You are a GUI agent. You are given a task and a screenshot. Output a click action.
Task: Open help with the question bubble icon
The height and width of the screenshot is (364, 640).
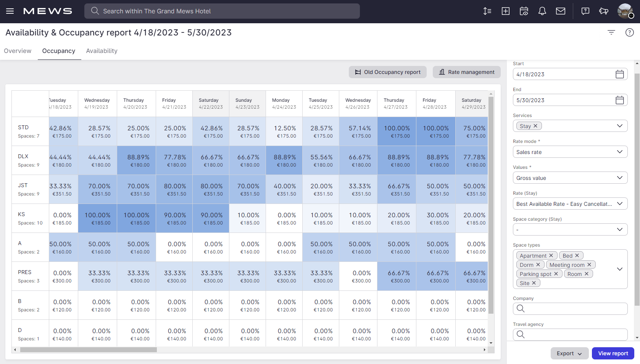tap(585, 11)
